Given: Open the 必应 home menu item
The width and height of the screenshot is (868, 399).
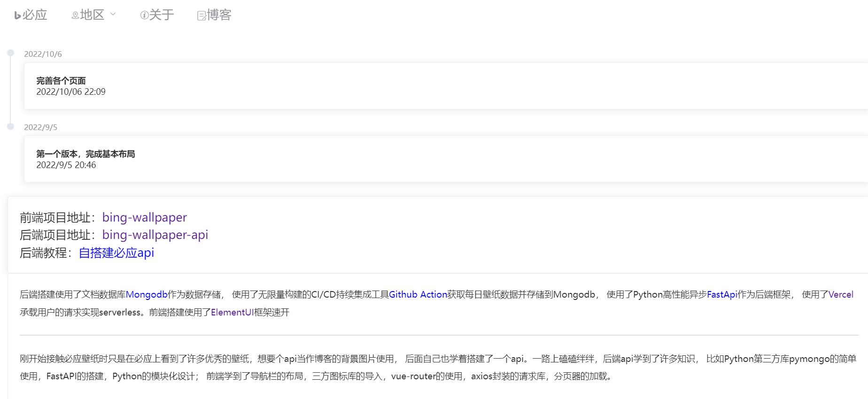Looking at the screenshot, I should click(x=34, y=15).
